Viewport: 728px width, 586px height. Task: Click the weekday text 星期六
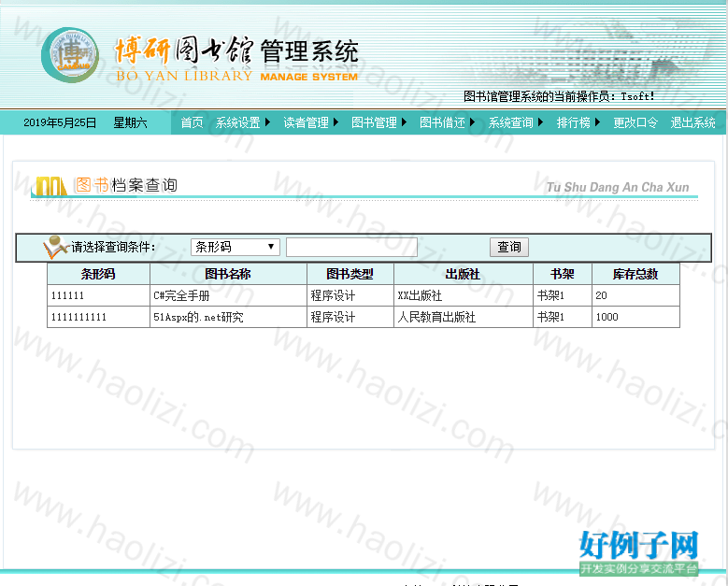point(131,122)
